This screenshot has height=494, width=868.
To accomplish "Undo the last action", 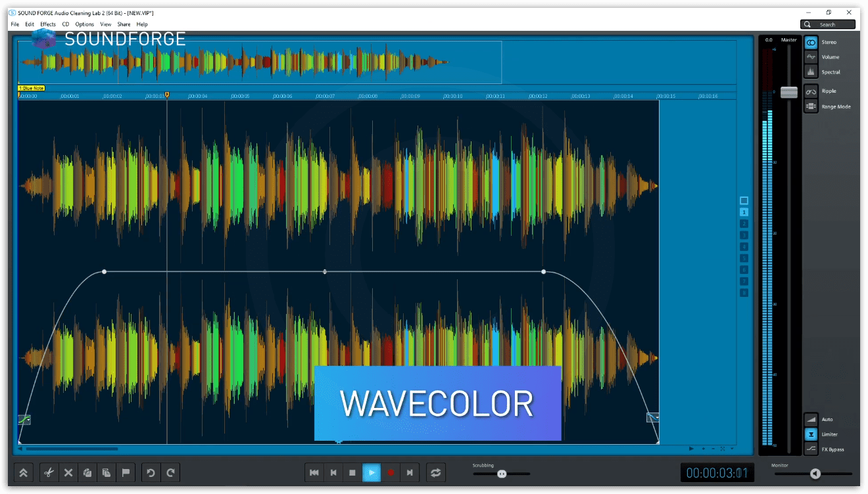I will (x=151, y=472).
